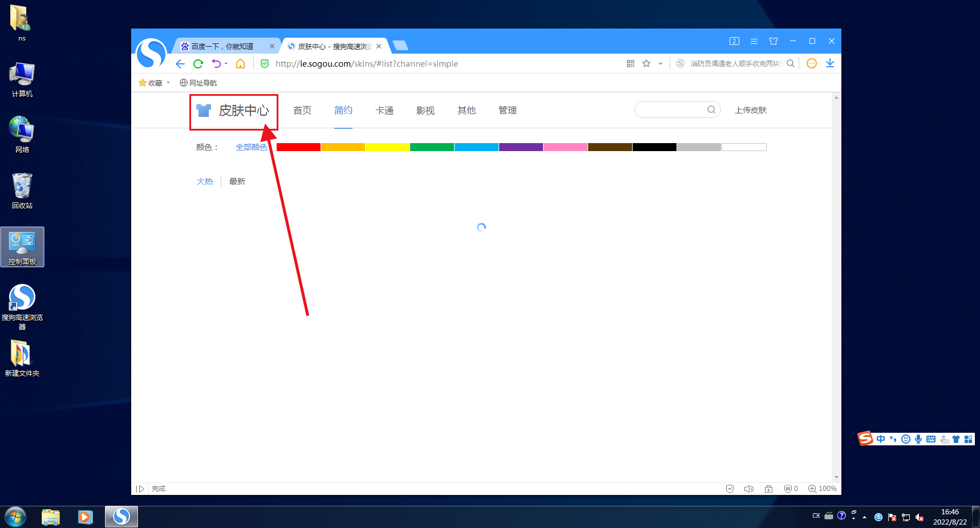Reload the page with the green refresh icon
Screen dimensions: 980x528
198,64
